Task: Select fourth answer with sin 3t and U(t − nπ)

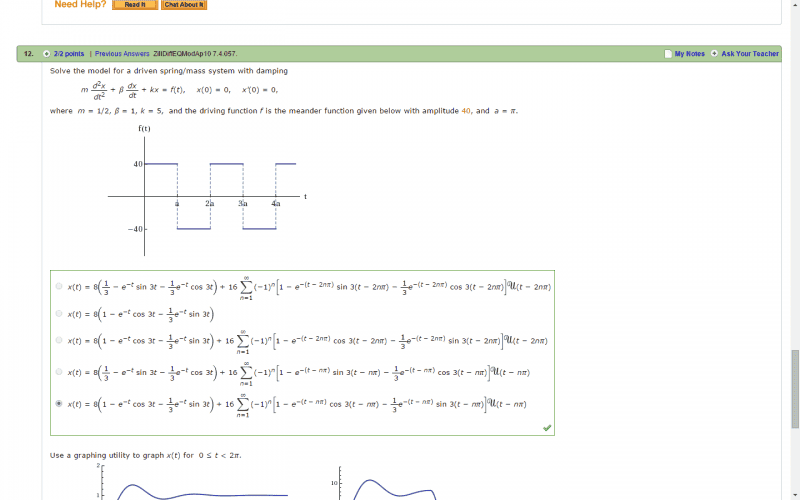Action: (59, 371)
